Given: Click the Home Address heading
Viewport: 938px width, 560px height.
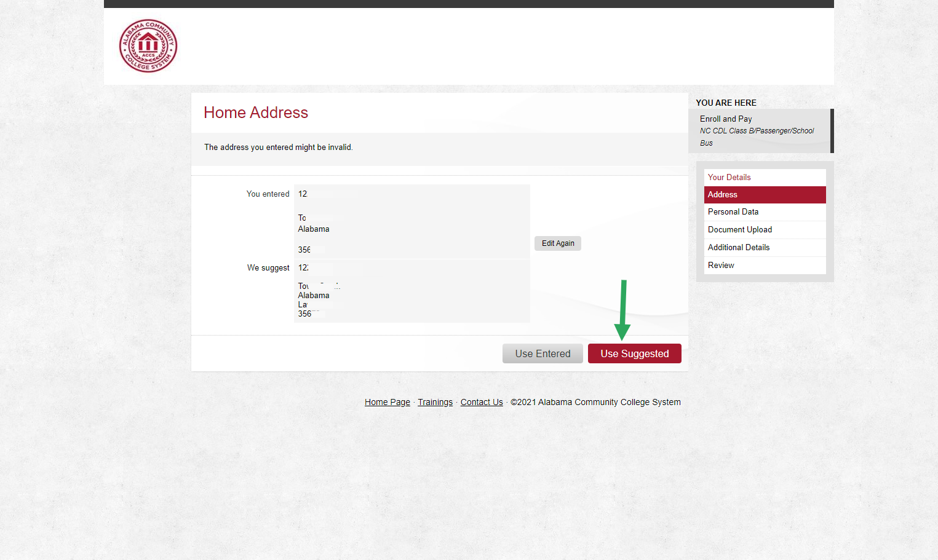Looking at the screenshot, I should point(256,112).
